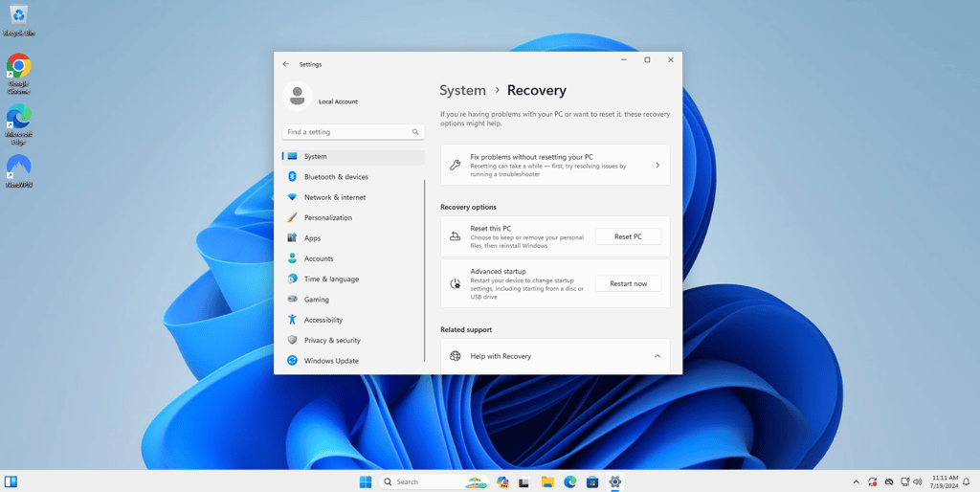Click the Settings gear on the taskbar
The height and width of the screenshot is (492, 980).
pos(615,482)
